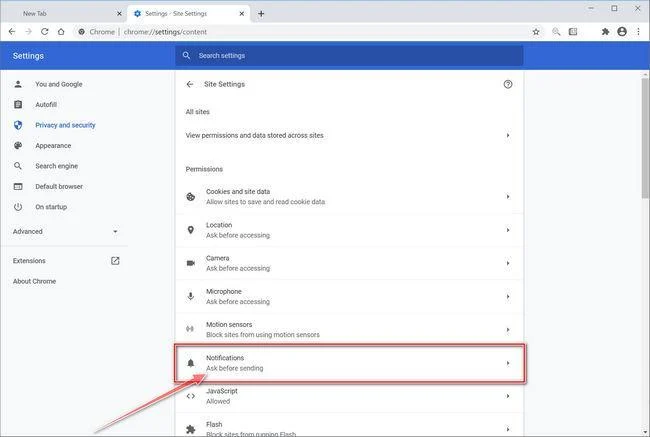This screenshot has height=437, width=650.
Task: Bookmark this page with the star icon
Action: [536, 32]
